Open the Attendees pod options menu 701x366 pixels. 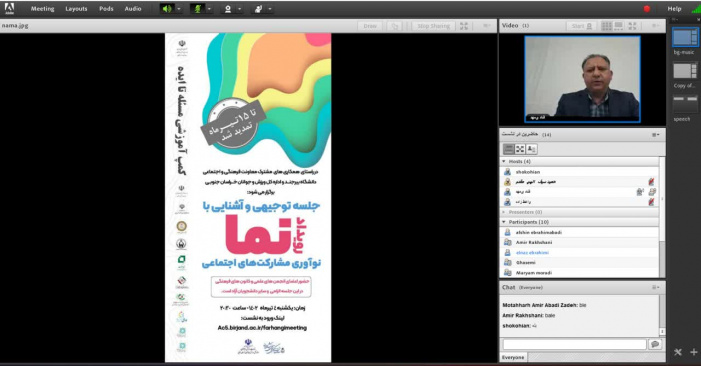point(655,135)
